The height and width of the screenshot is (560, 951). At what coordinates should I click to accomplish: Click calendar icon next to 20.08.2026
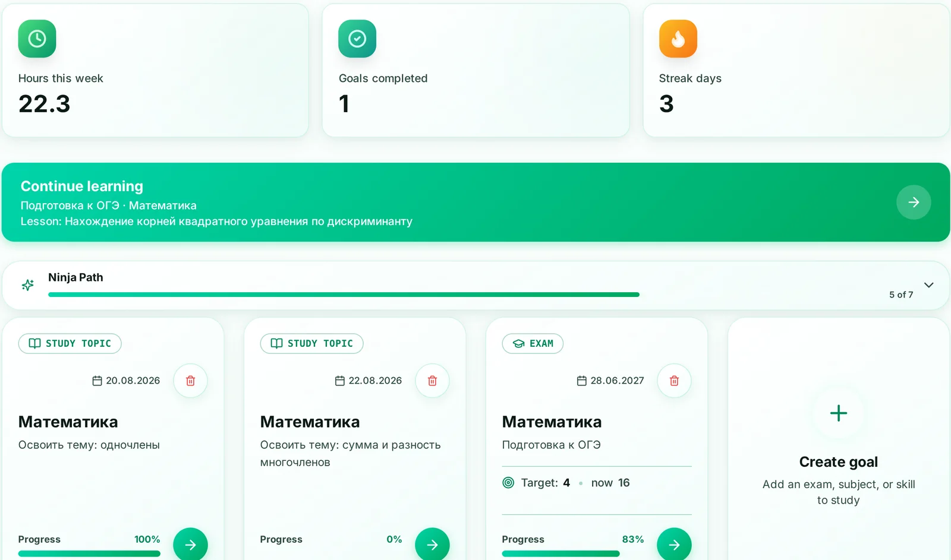[x=97, y=381]
